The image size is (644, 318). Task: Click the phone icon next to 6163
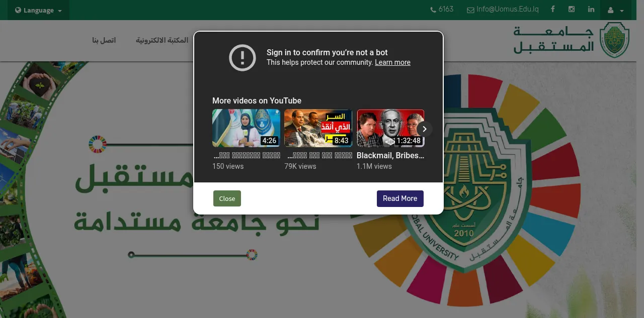pyautogui.click(x=433, y=10)
